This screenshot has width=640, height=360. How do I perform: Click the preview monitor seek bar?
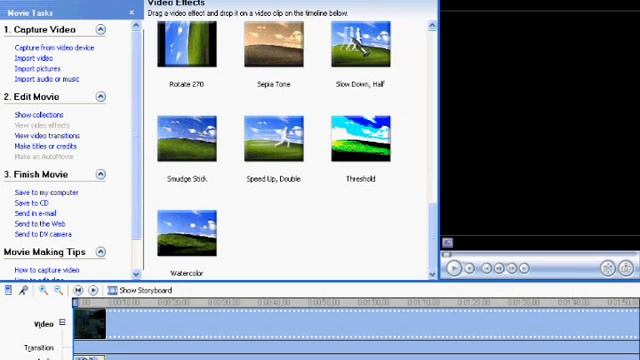coord(539,254)
